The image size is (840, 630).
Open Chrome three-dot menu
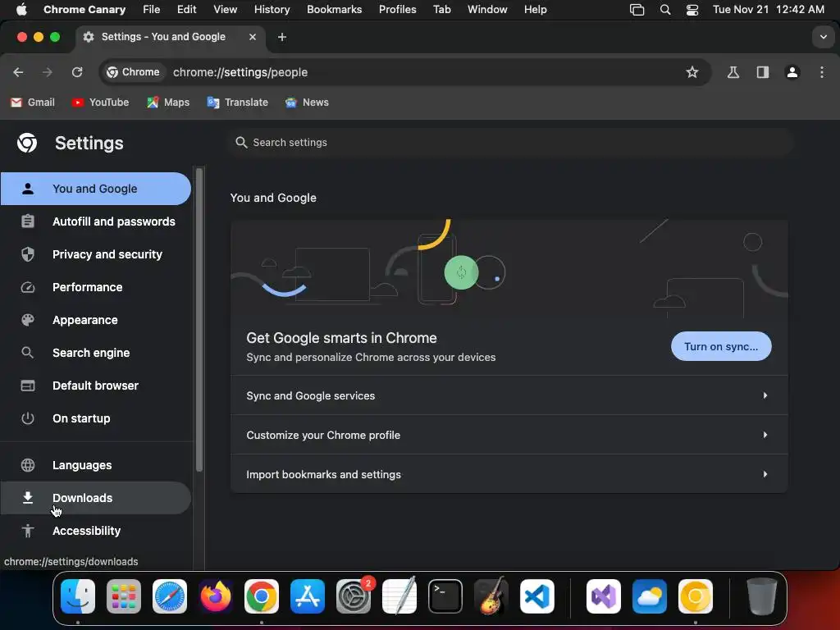[x=822, y=72]
